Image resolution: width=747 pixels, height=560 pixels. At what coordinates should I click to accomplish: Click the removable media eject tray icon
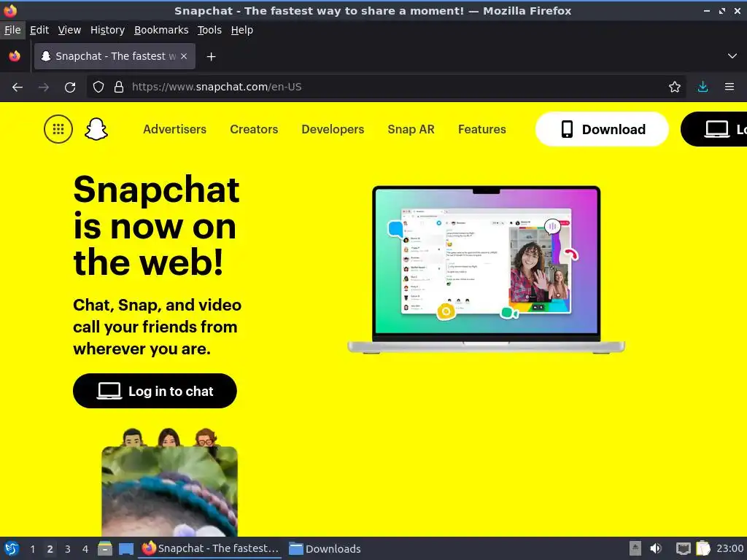click(x=635, y=548)
